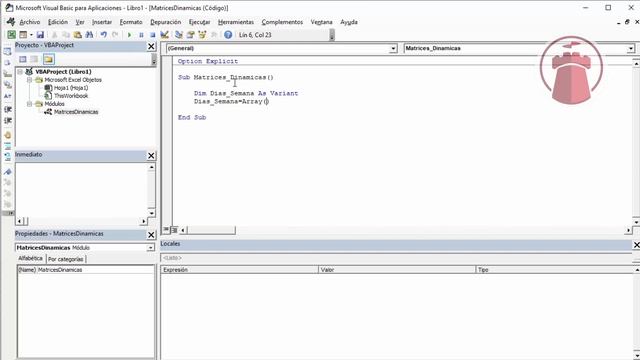Open the Insertar menu
640x360 pixels.
102,22
